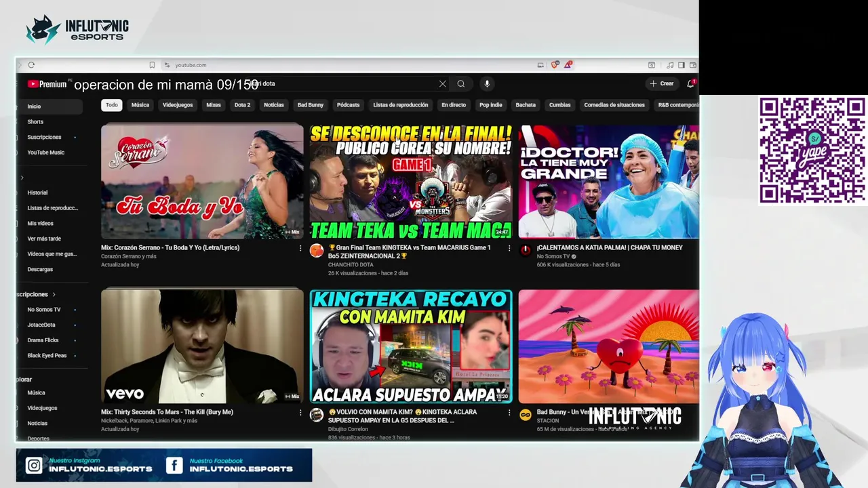Viewport: 868px width, 488px height.
Task: Go to Inicio in the sidebar
Action: (x=50, y=106)
